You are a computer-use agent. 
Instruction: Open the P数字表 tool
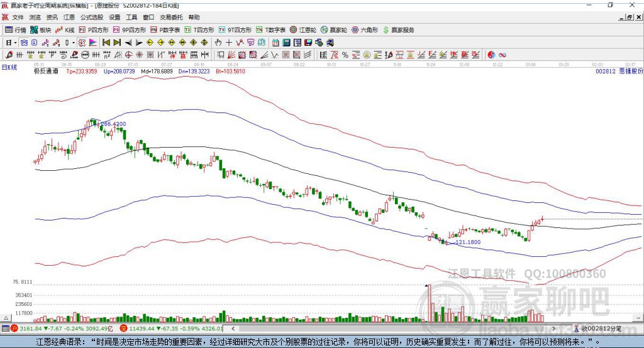point(165,30)
